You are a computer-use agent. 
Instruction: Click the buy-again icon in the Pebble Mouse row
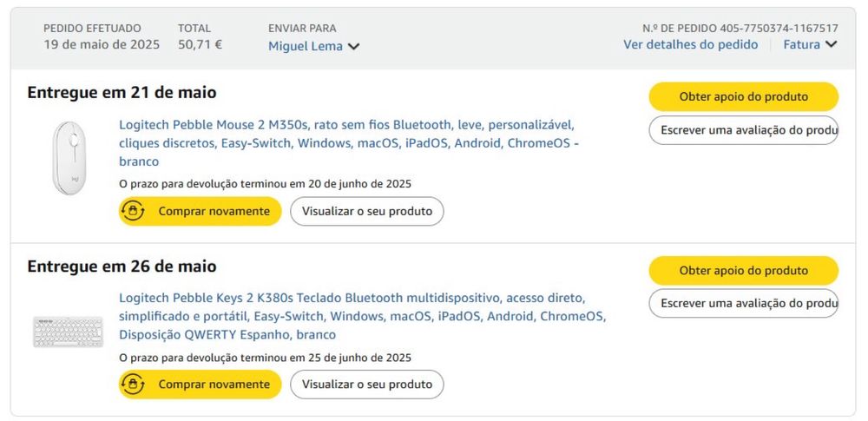133,211
